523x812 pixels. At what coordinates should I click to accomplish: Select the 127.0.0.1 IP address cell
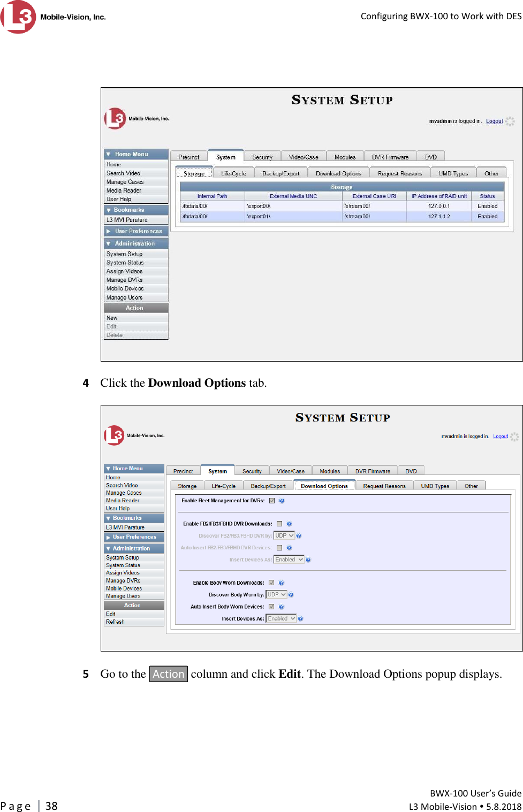(439, 206)
